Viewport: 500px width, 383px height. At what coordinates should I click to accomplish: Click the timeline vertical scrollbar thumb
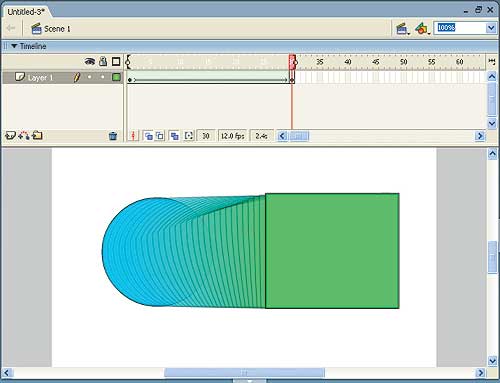pyautogui.click(x=492, y=99)
